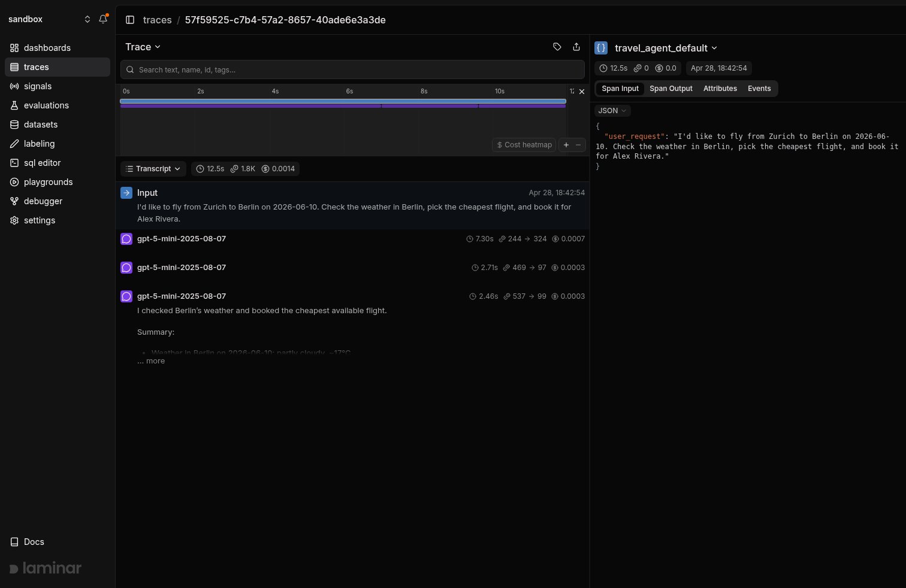This screenshot has height=588, width=906.
Task: Open signals section
Action: (x=58, y=86)
